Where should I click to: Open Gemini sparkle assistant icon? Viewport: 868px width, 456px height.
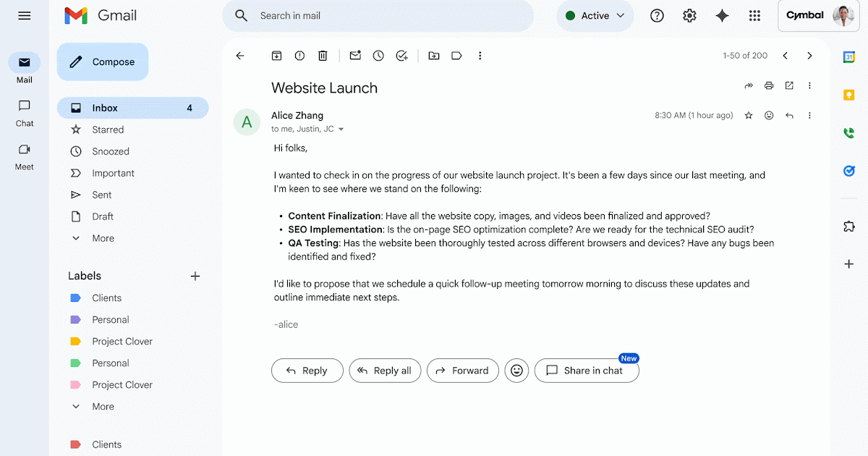(722, 16)
